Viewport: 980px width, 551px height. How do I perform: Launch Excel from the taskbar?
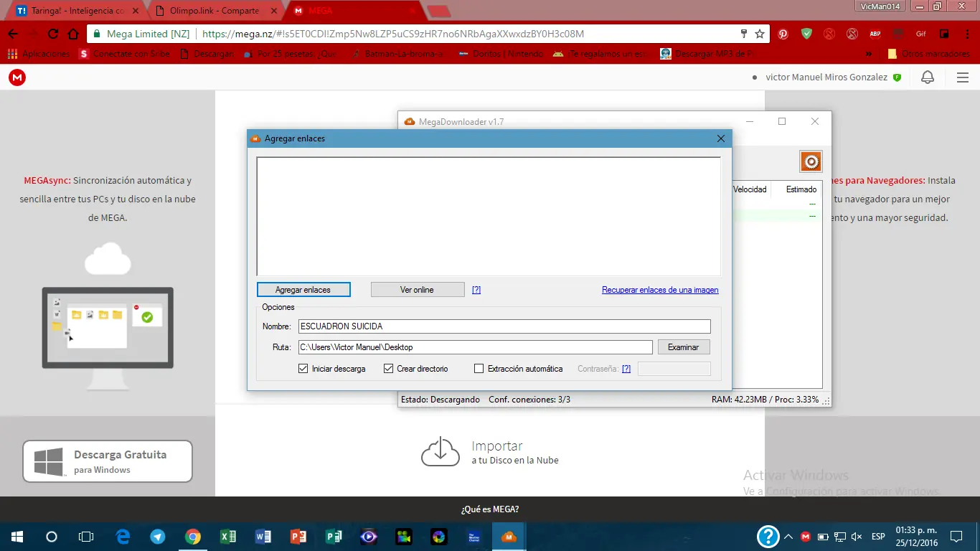228,536
